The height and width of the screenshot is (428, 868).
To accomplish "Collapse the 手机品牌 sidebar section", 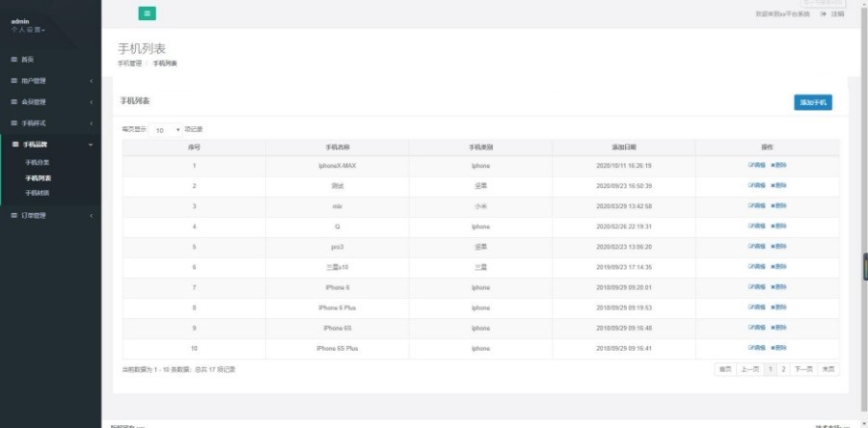I will [51, 145].
